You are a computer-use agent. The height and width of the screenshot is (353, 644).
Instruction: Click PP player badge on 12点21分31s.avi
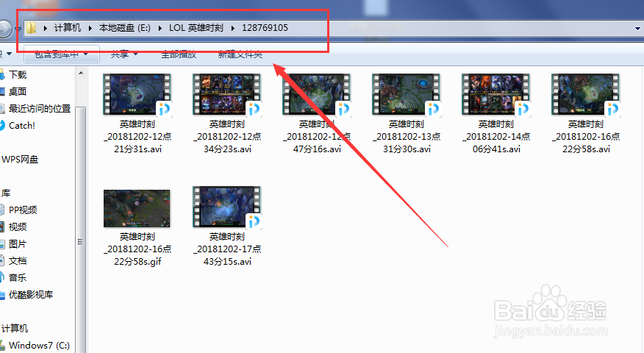pyautogui.click(x=164, y=109)
